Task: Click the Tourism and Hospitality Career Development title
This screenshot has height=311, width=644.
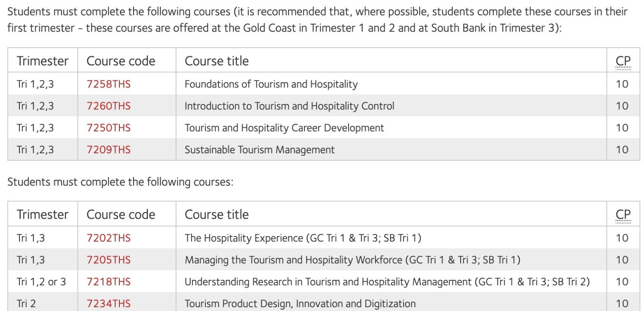Action: tap(284, 128)
